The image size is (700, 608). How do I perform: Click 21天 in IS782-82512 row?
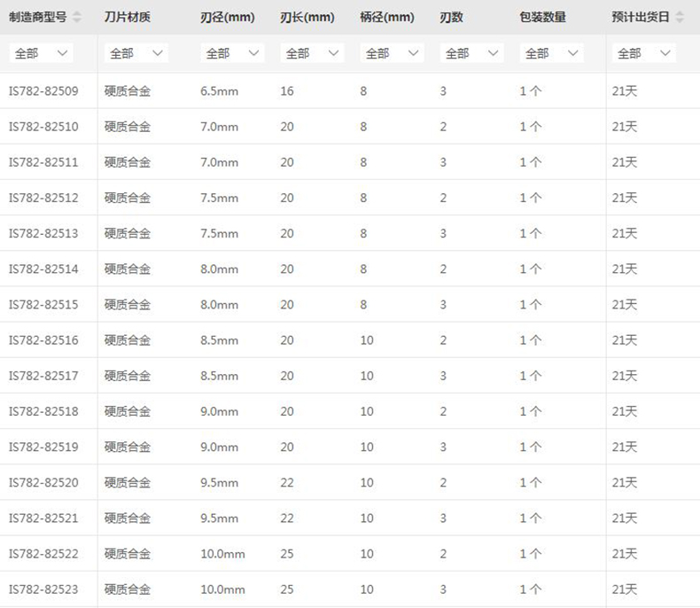(625, 198)
